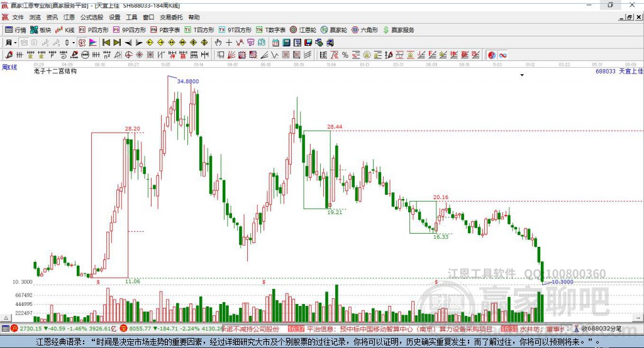
Task: Click the up triangle button beside volume panel
Action: point(6,318)
